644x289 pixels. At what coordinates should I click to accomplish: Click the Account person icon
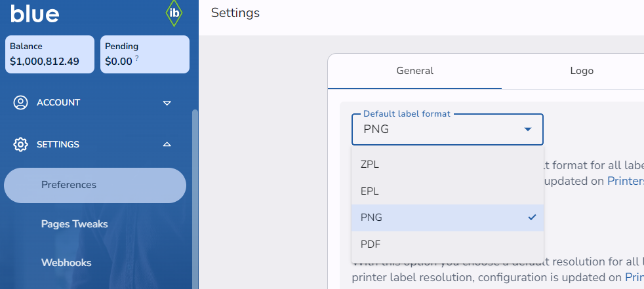[x=21, y=102]
